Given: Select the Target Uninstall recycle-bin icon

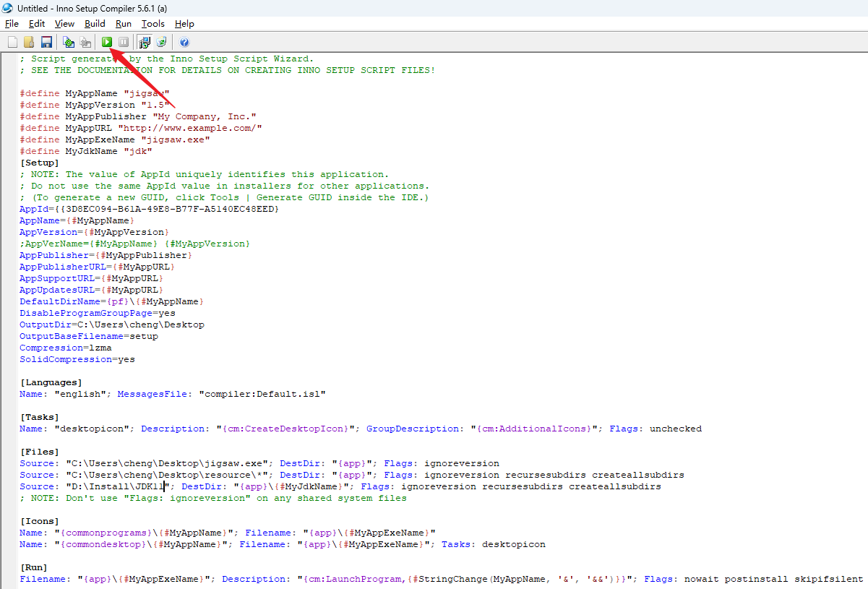Looking at the screenshot, I should [162, 42].
